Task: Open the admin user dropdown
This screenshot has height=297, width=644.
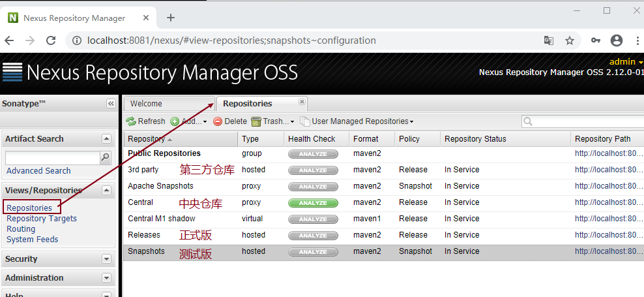Action: pyautogui.click(x=626, y=62)
